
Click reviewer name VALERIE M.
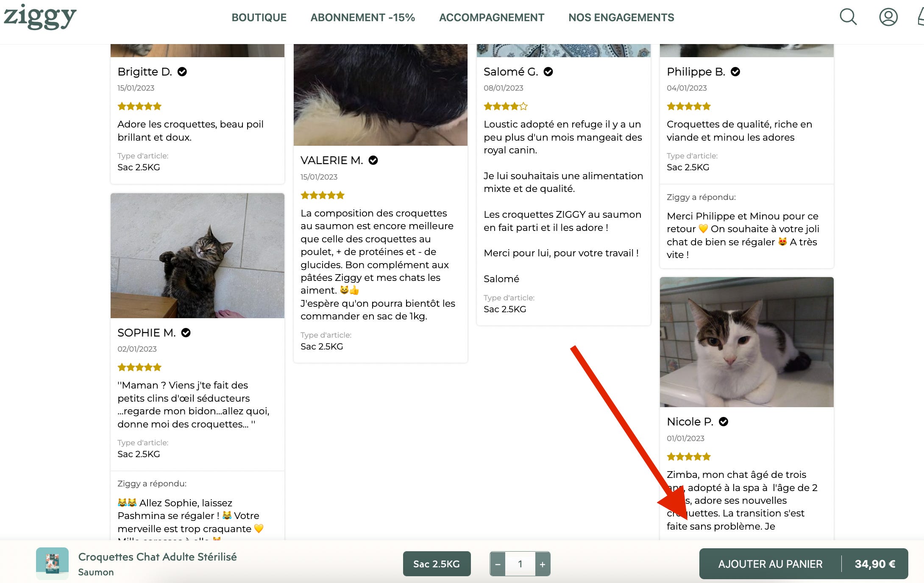tap(332, 160)
